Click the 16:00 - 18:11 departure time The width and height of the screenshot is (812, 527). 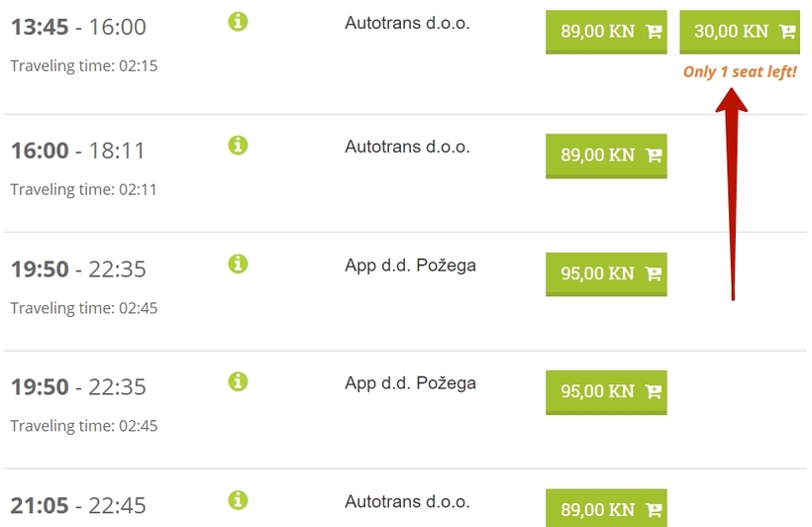coord(77,151)
